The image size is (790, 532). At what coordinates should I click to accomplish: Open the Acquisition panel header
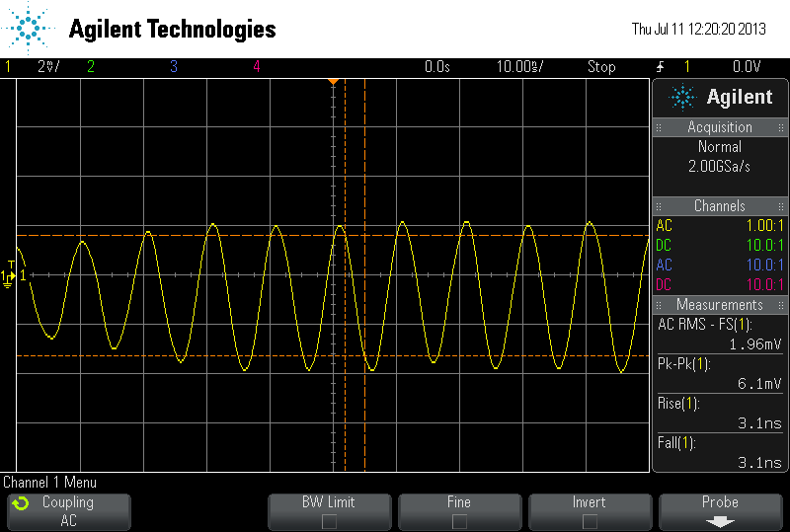coord(720,127)
